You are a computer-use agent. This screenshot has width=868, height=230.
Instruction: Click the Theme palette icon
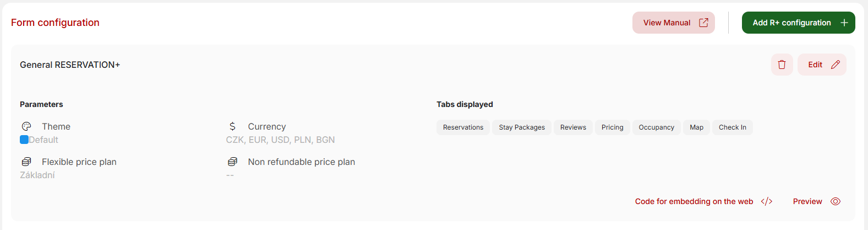(x=26, y=126)
